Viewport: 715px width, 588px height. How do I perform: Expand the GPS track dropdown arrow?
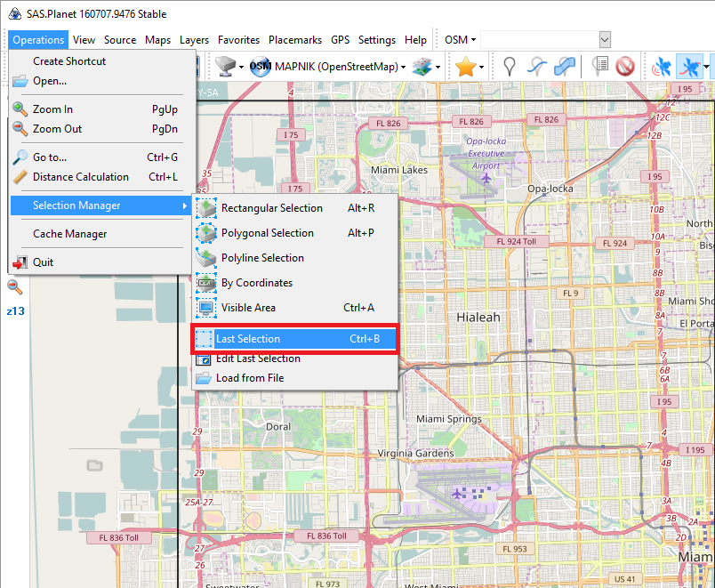coord(706,67)
